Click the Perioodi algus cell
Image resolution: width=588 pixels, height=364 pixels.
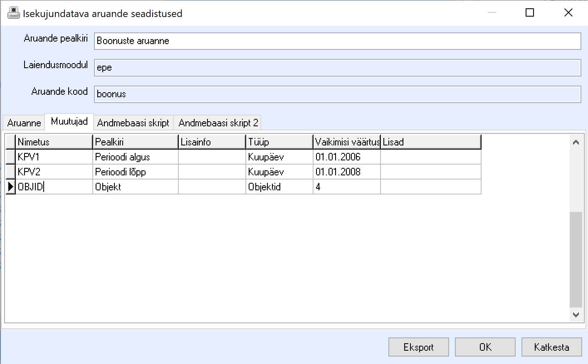click(x=136, y=157)
